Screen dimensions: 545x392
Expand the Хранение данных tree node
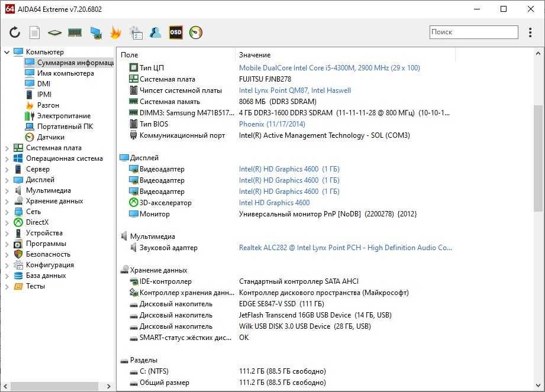tap(7, 202)
